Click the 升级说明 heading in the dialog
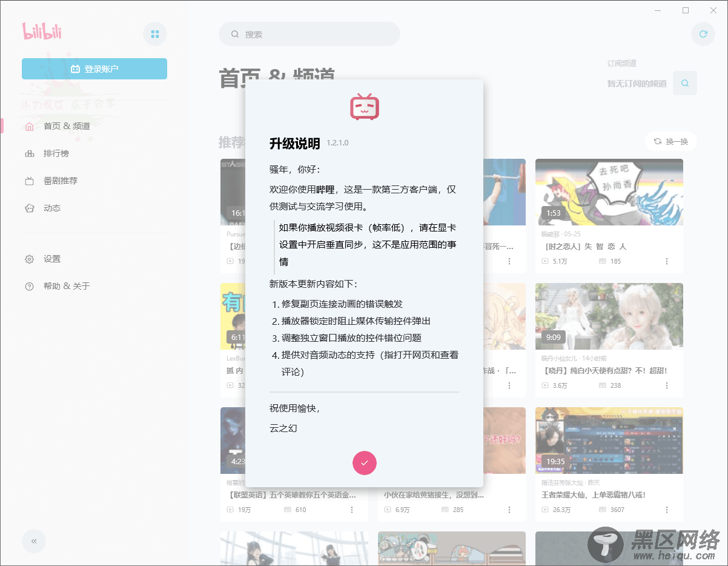This screenshot has width=728, height=566. 294,144
